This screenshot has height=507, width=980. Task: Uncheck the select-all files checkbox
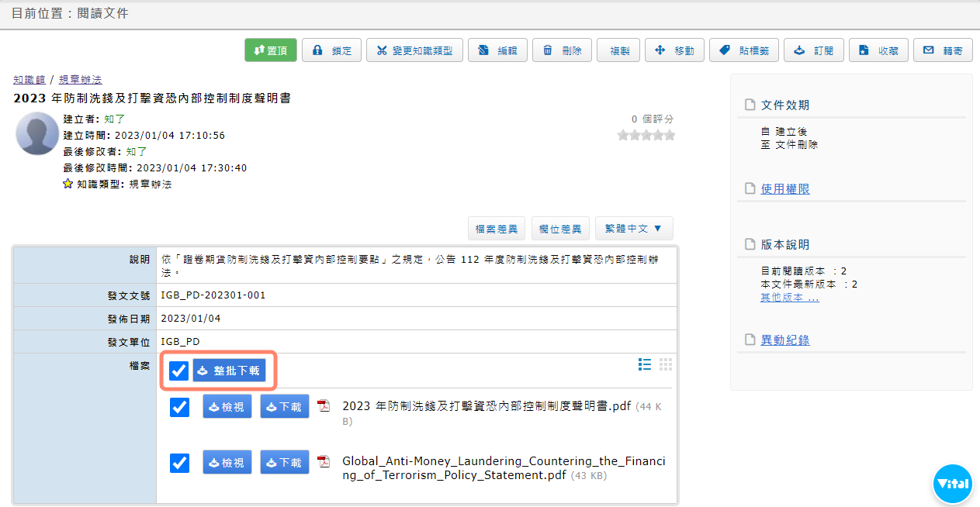[179, 371]
